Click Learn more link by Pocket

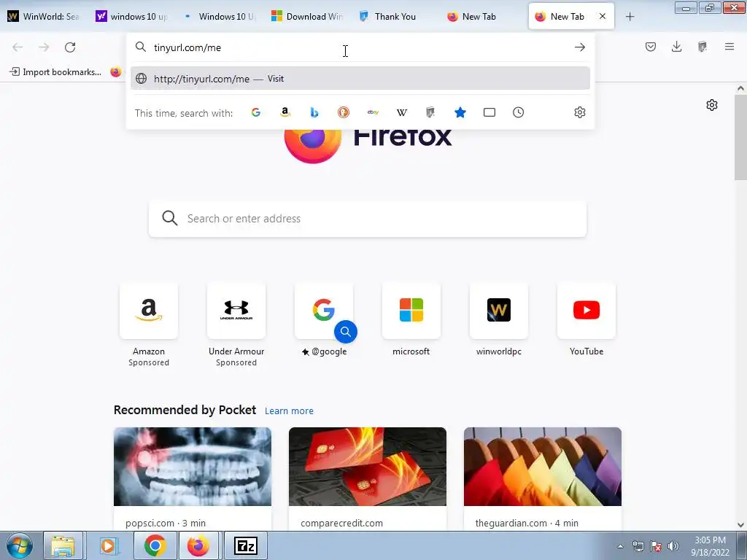pos(289,411)
